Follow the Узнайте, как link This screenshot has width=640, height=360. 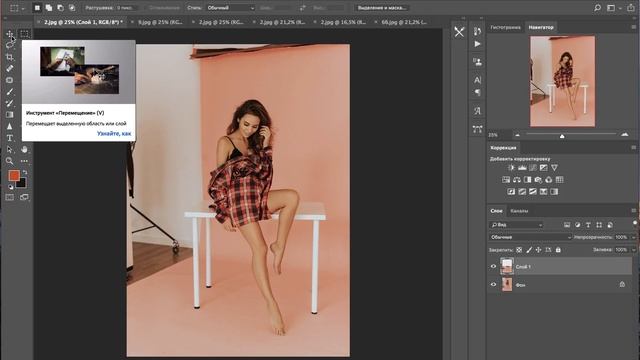pyautogui.click(x=114, y=133)
